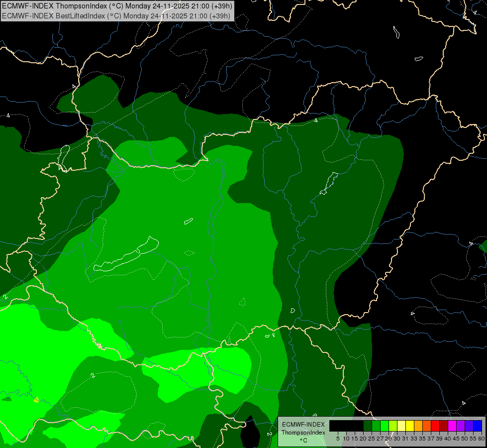The width and height of the screenshot is (487, 448).
Task: Click the legend tick label '35'
Action: coord(422,439)
